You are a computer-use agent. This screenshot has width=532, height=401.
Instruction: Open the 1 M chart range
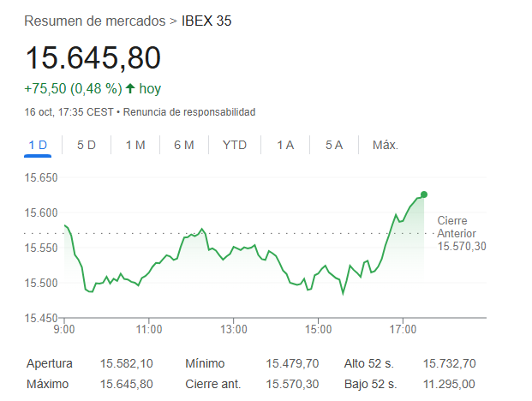coord(135,145)
